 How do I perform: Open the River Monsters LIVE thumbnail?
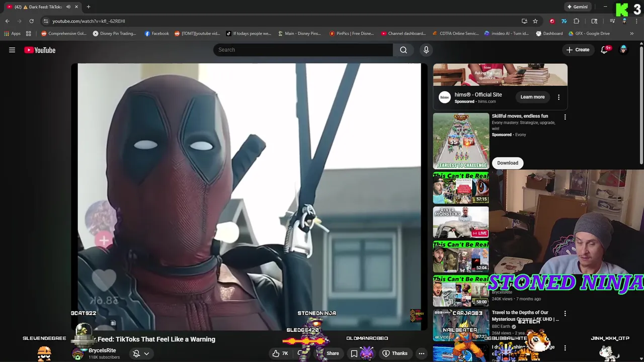[461, 222]
